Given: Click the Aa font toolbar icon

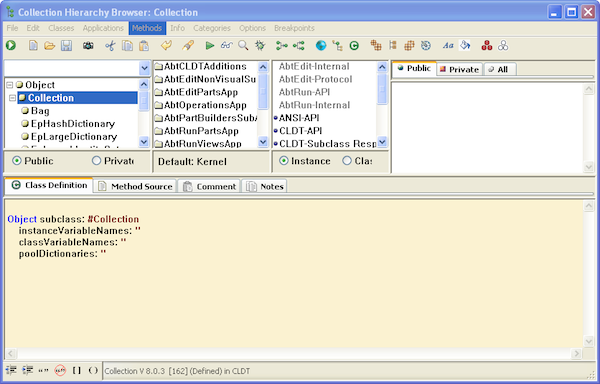Looking at the screenshot, I should (448, 46).
